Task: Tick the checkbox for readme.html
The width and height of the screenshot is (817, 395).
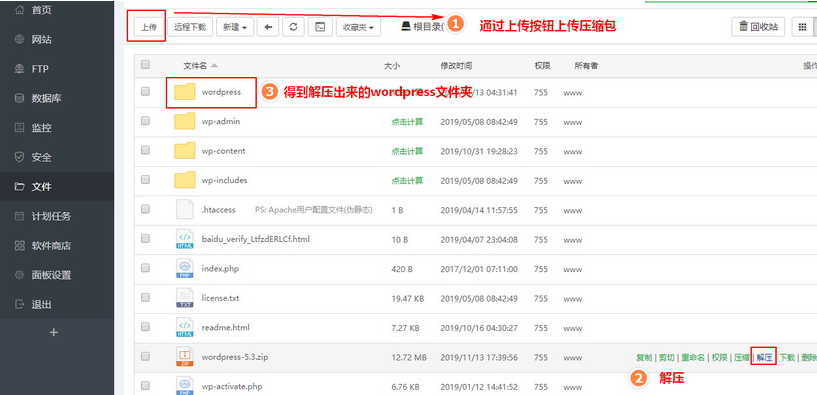Action: [145, 327]
